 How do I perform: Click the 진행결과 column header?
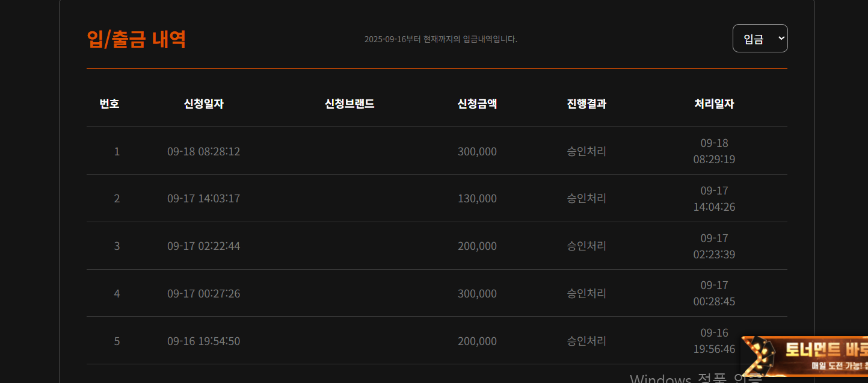tap(586, 104)
